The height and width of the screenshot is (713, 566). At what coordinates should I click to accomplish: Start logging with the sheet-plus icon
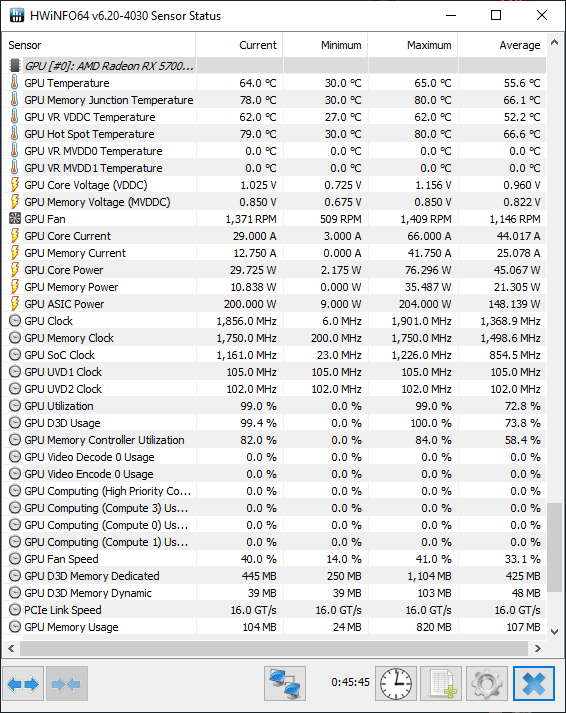click(441, 683)
